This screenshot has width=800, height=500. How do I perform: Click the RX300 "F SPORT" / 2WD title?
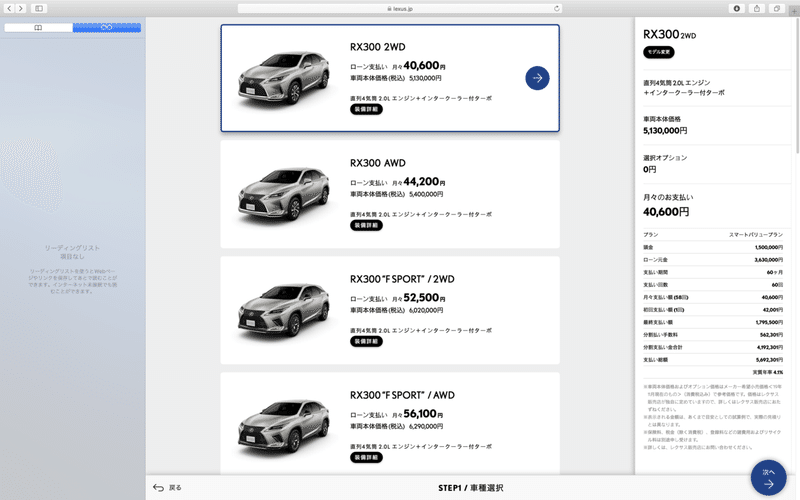pyautogui.click(x=402, y=279)
